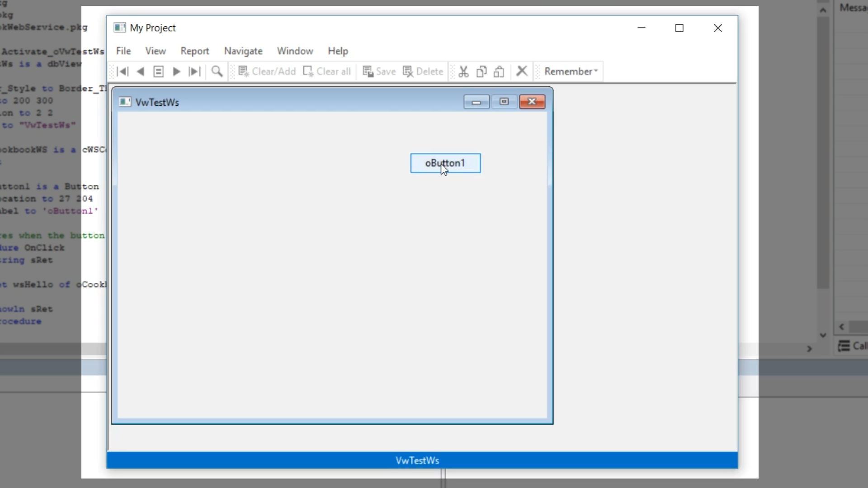This screenshot has height=488, width=868.
Task: Open the lookup prompt magnifier
Action: click(x=217, y=71)
